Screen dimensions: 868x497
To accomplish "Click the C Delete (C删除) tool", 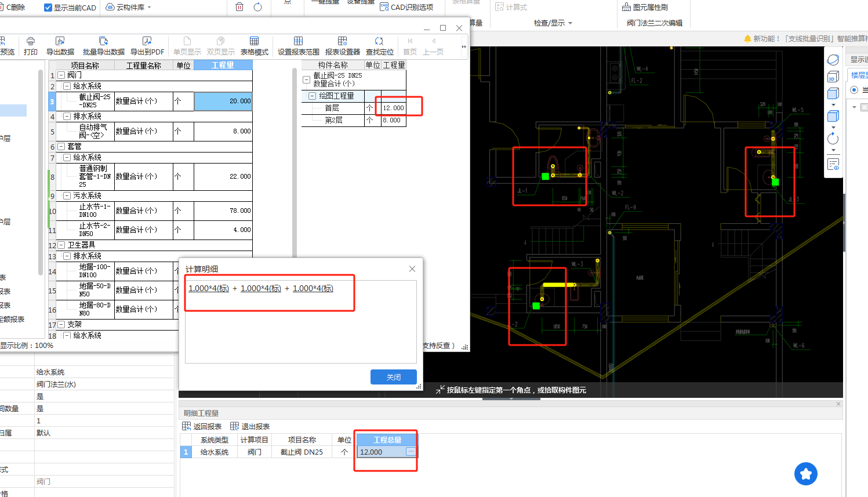I will [13, 8].
